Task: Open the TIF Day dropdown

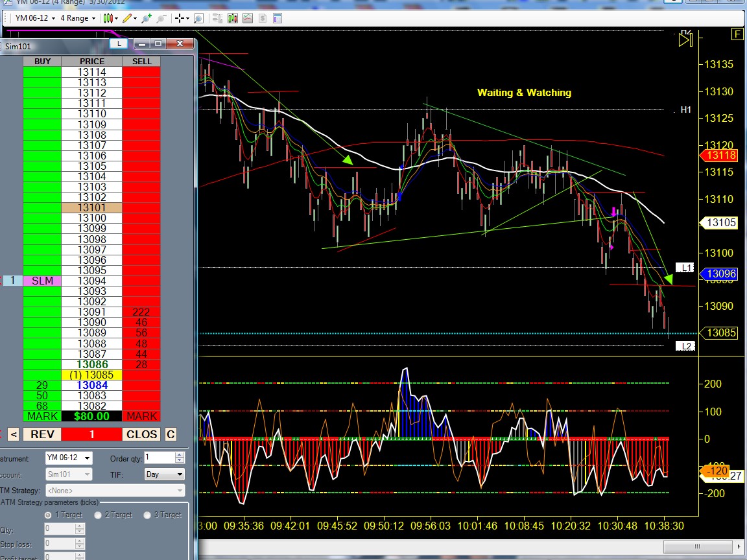Action: [x=164, y=474]
